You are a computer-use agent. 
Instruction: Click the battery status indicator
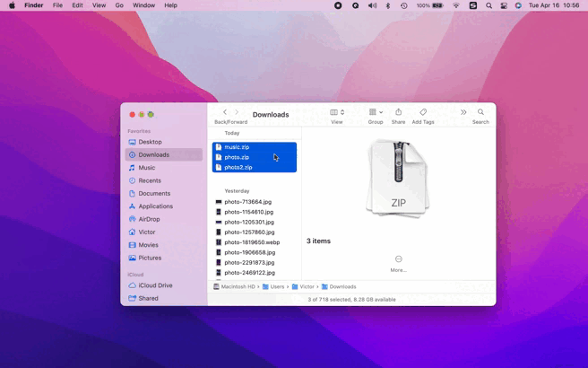pos(429,5)
